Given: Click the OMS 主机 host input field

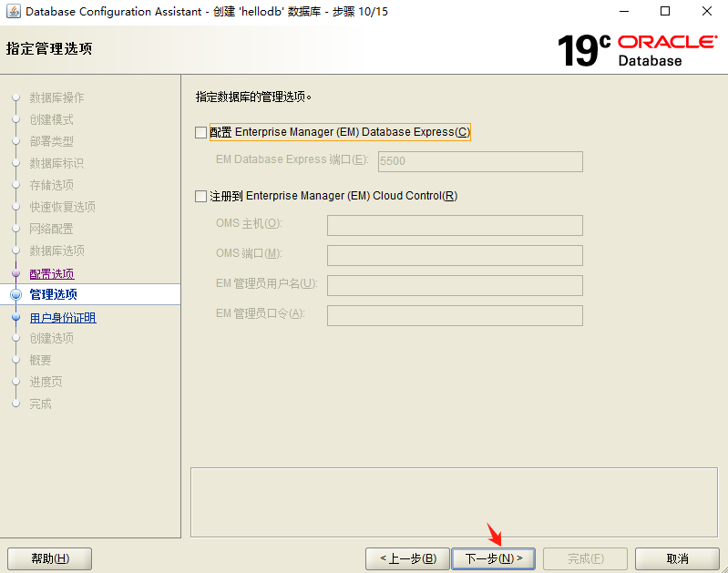Looking at the screenshot, I should (x=455, y=225).
